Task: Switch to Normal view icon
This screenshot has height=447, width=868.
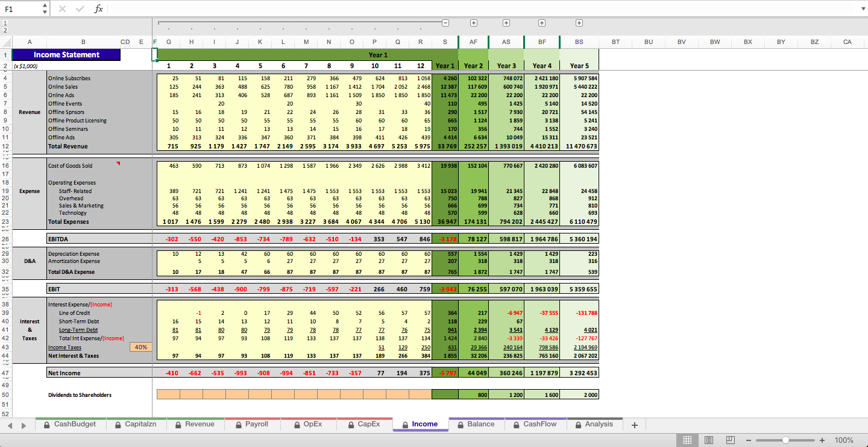Action: (687, 440)
